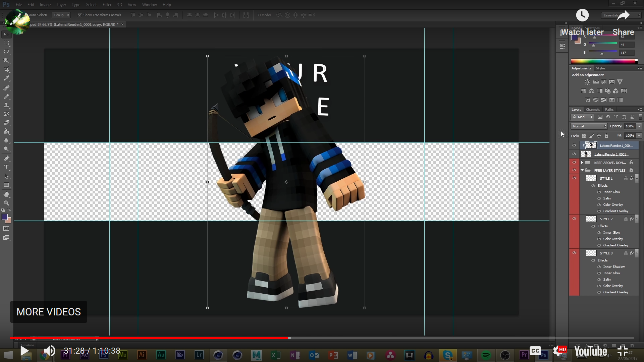
Task: Filter layers by type layers icon
Action: click(616, 117)
